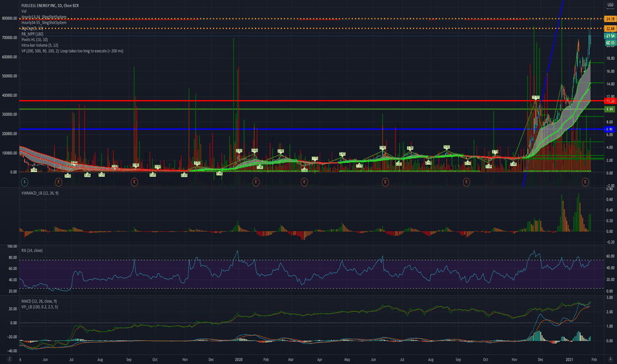617x364 pixels.
Task: Open the earnings marker in late January 2020
Action: click(x=256, y=182)
